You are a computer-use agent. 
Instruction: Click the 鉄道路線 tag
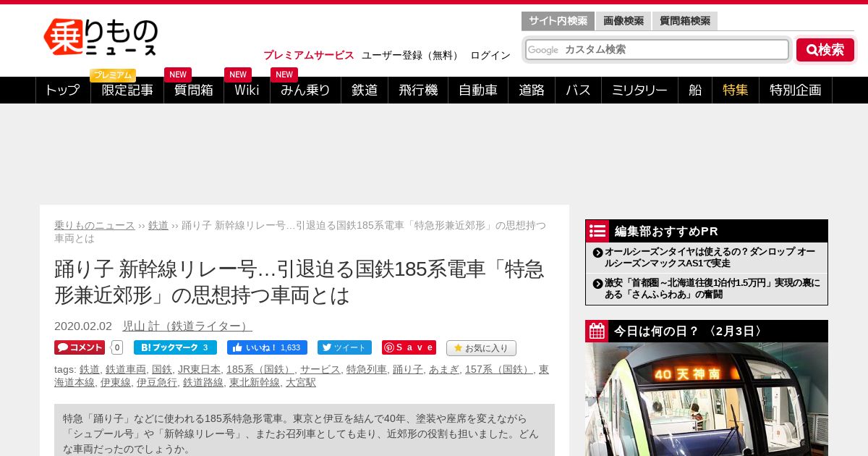[203, 382]
